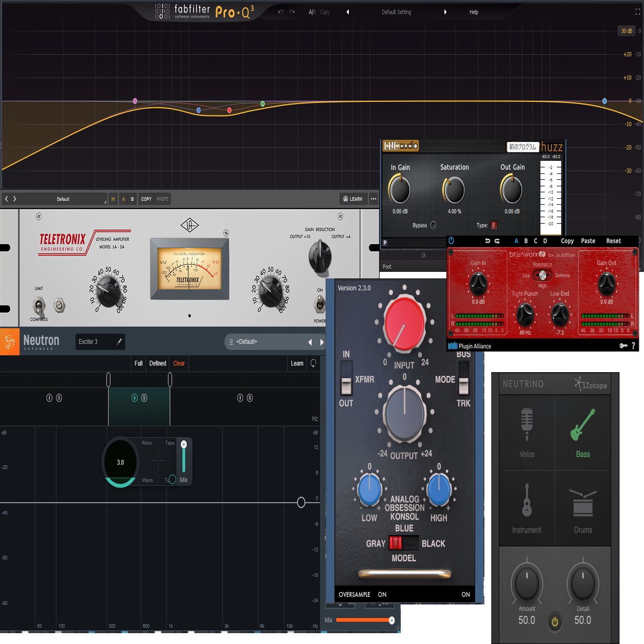This screenshot has height=644, width=644.
Task: Open the 30 dB display range dropdown
Action: coord(626,31)
